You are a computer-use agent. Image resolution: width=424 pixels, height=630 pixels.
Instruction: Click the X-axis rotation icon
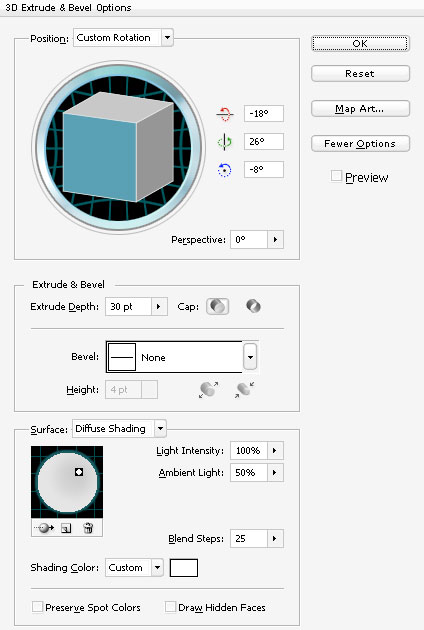click(x=225, y=114)
